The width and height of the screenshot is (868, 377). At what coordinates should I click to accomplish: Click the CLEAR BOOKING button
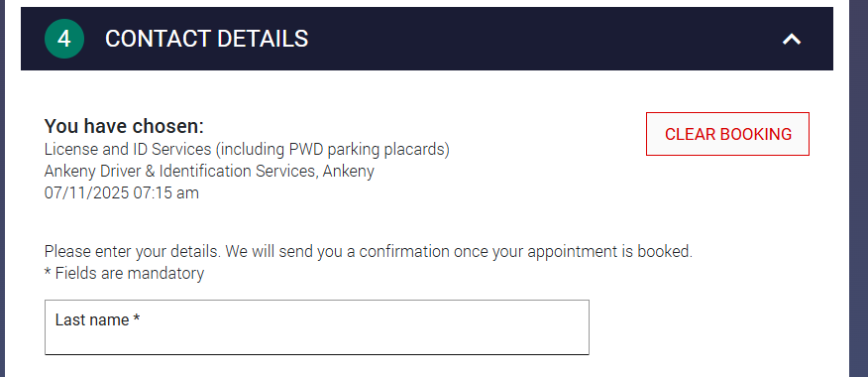727,134
